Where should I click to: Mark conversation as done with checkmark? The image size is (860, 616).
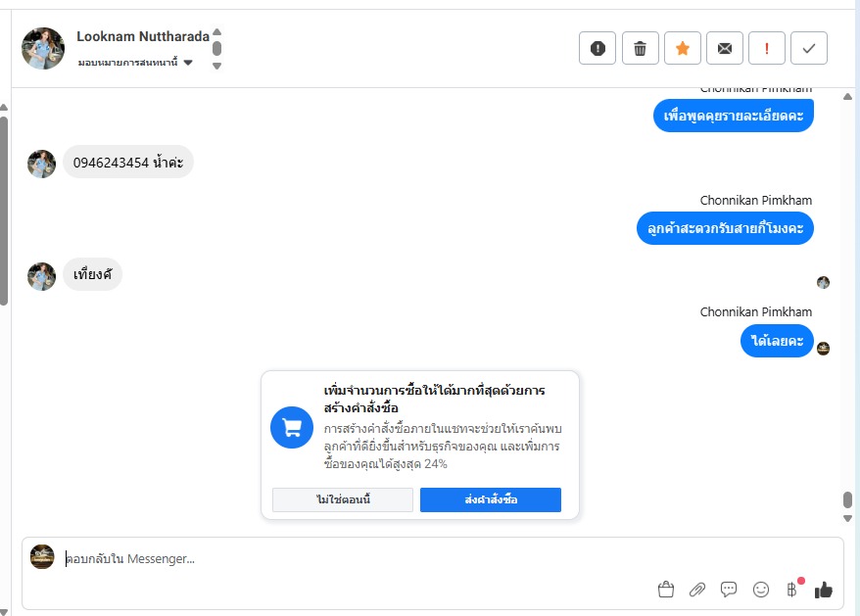(808, 48)
